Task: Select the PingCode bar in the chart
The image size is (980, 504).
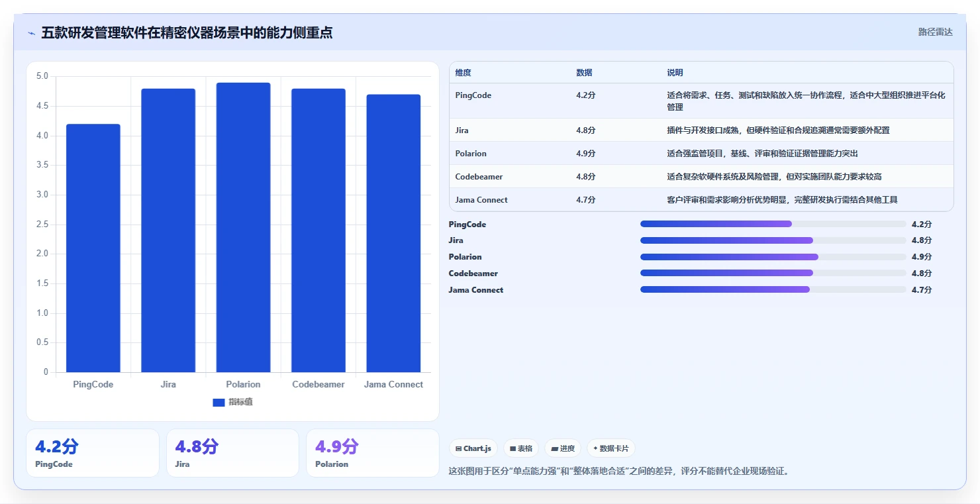Action: [93, 248]
